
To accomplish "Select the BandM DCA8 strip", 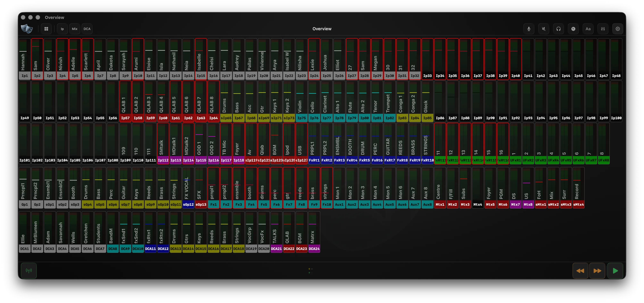I will [x=113, y=232].
